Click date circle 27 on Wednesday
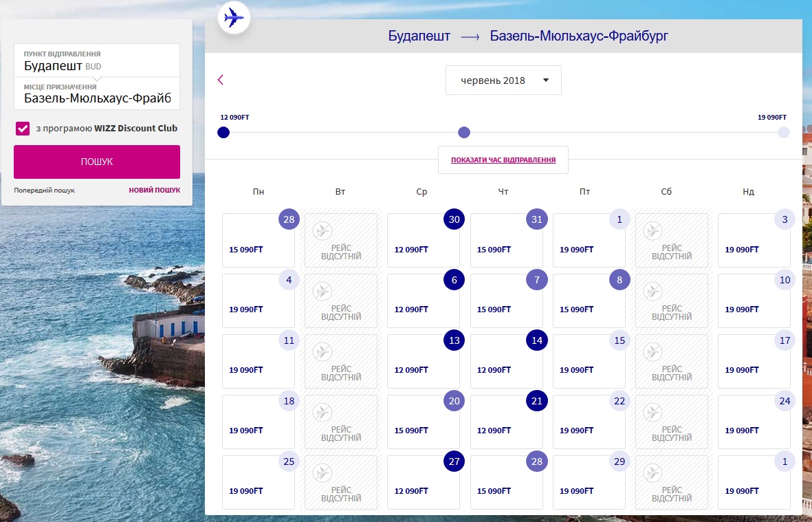Image resolution: width=812 pixels, height=522 pixels. pos(454,461)
